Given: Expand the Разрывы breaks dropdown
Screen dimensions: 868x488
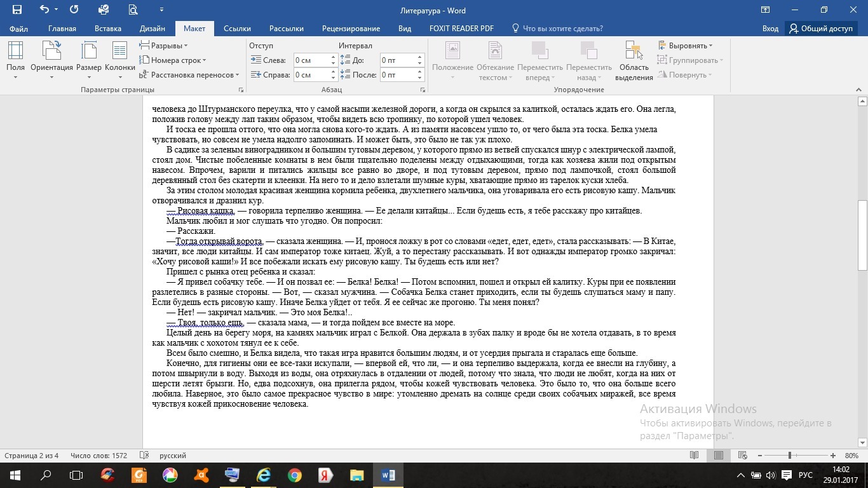Looking at the screenshot, I should tap(164, 46).
